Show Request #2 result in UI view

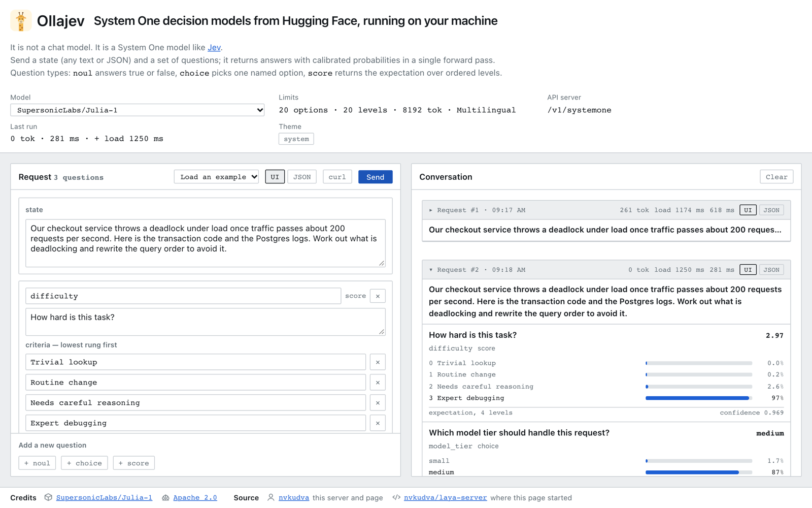click(748, 270)
